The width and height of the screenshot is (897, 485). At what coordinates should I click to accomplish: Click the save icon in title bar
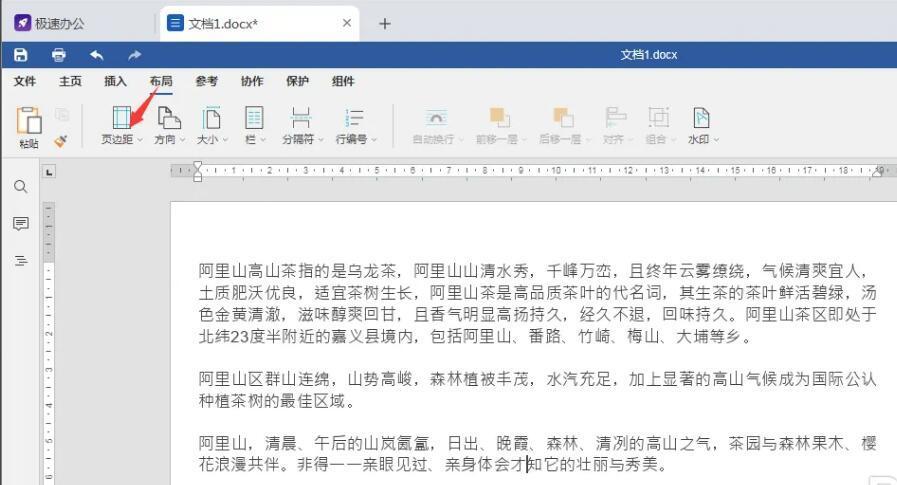pyautogui.click(x=21, y=55)
